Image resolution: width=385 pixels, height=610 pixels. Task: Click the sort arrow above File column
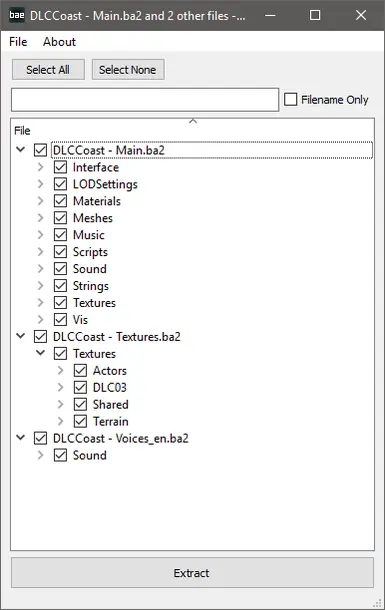tap(193, 121)
